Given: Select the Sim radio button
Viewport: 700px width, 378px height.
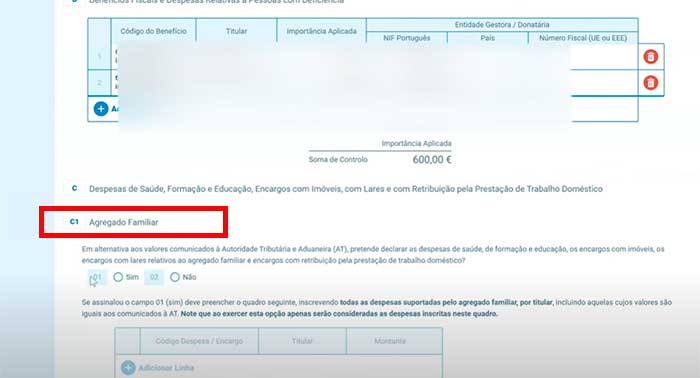Looking at the screenshot, I should click(118, 277).
